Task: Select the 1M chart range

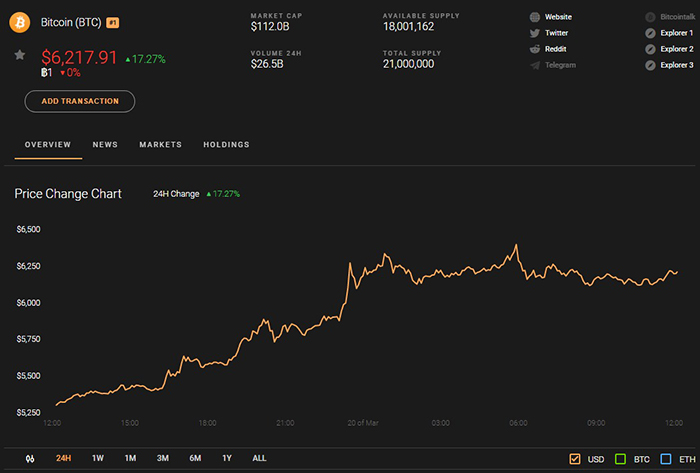Action: pyautogui.click(x=130, y=458)
